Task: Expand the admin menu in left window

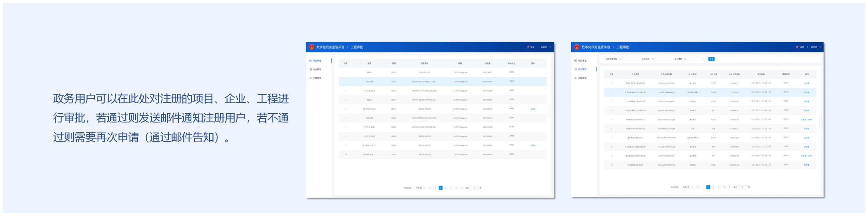Action: [x=546, y=47]
